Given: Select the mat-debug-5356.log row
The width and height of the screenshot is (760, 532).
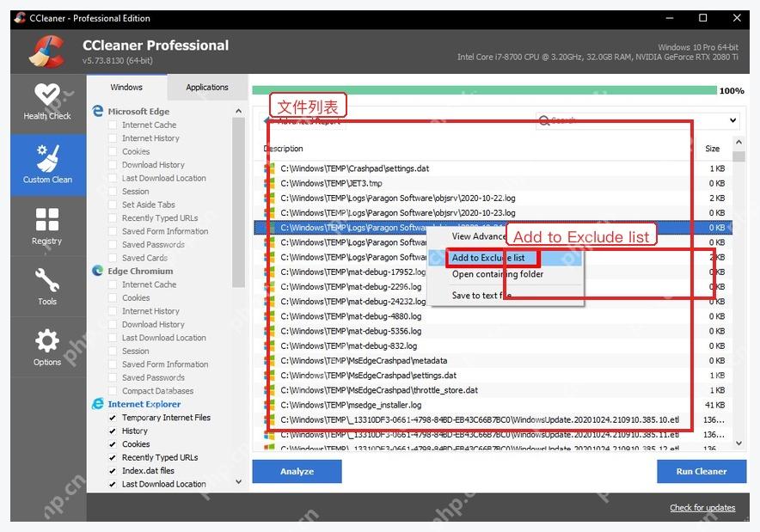Looking at the screenshot, I should [x=493, y=331].
